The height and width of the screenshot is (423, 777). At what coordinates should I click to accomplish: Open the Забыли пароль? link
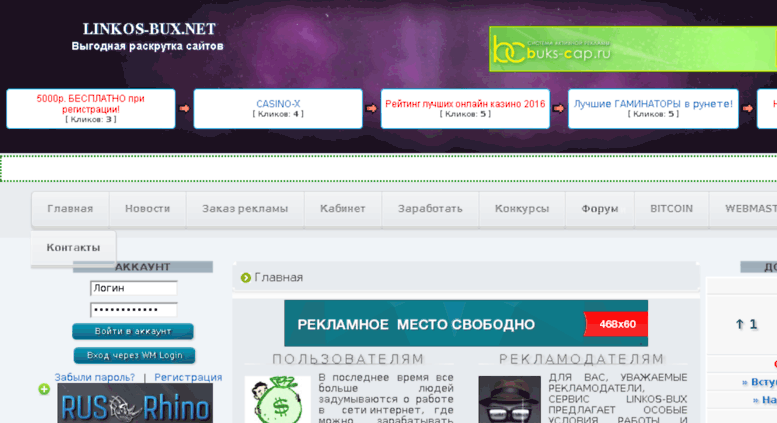tap(95, 377)
